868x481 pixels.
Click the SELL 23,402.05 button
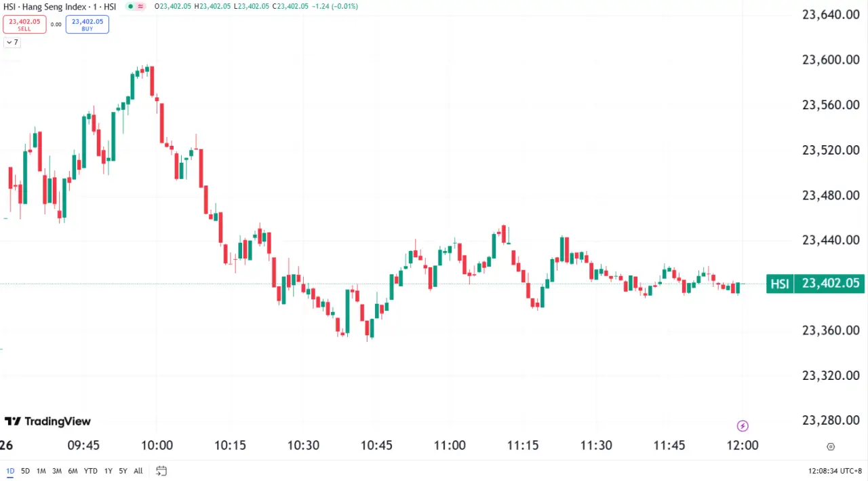pyautogui.click(x=24, y=24)
